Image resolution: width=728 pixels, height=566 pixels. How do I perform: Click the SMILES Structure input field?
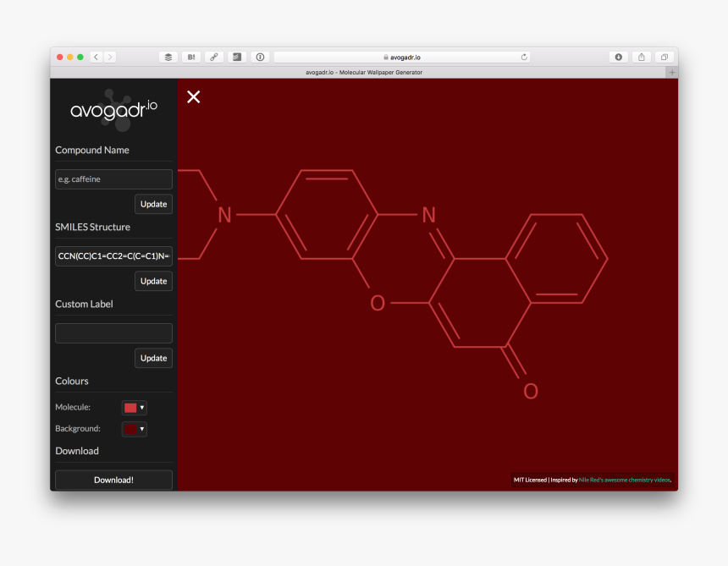click(x=113, y=256)
